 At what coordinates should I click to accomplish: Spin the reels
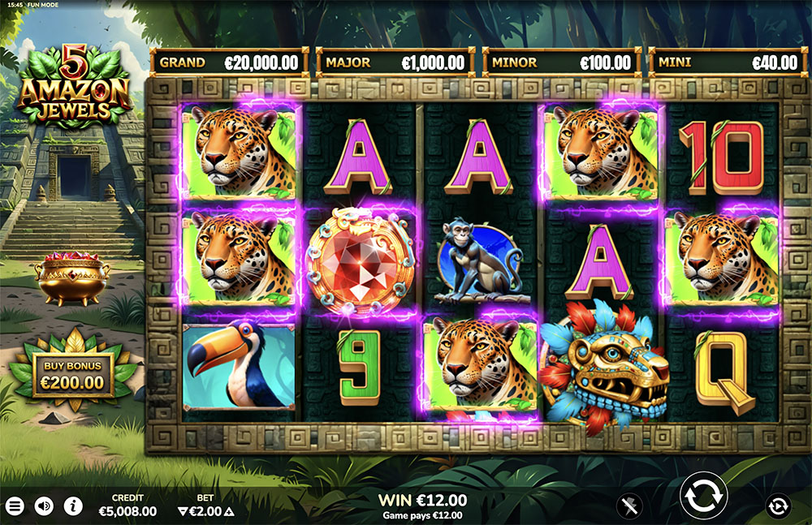coord(702,496)
